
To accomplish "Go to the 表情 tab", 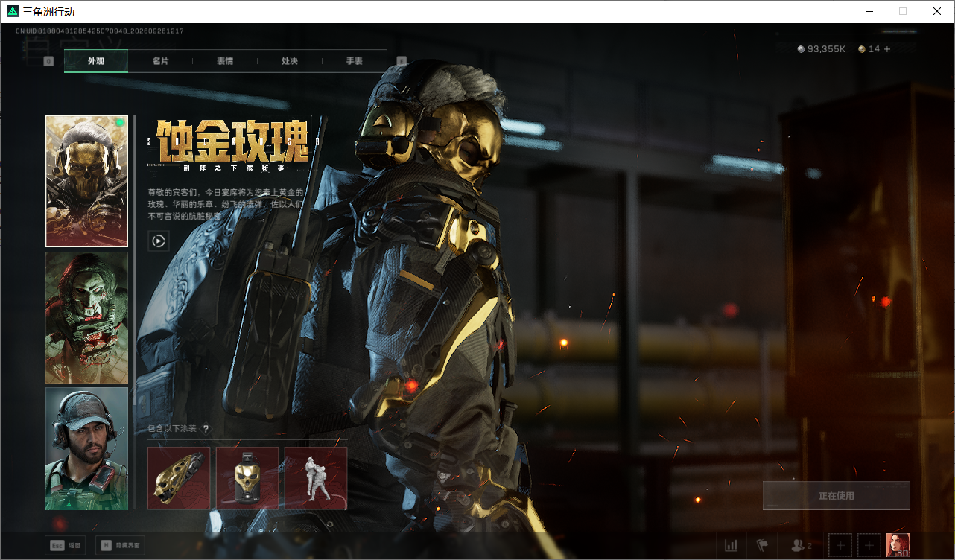I will 225,61.
